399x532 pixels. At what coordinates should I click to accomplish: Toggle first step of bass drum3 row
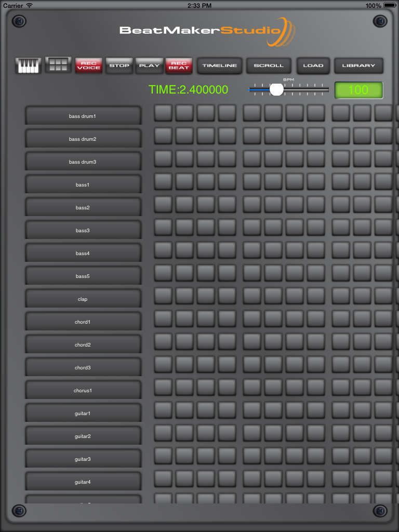[x=163, y=159]
